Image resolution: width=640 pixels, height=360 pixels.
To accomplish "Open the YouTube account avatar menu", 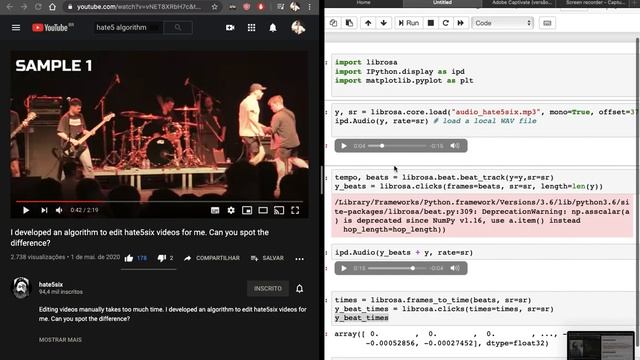I will click(298, 27).
